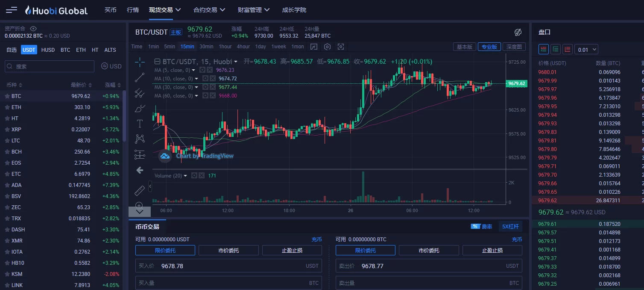
Task: Select the text annotation tool
Action: (x=140, y=124)
